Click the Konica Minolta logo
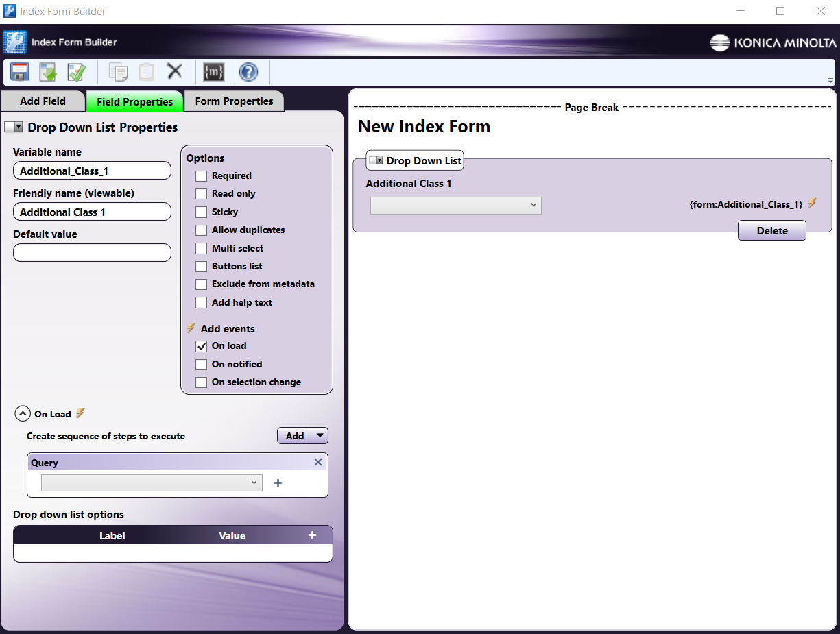This screenshot has height=634, width=840. pos(772,42)
